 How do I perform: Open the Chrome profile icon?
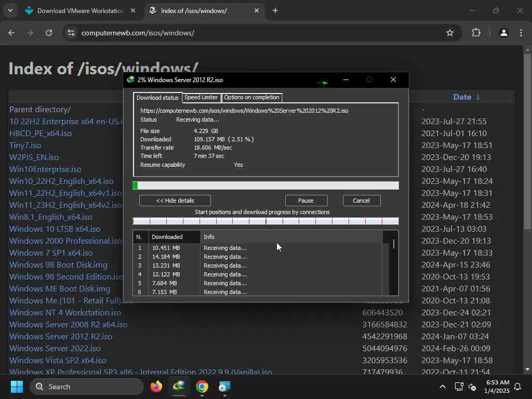click(x=503, y=33)
